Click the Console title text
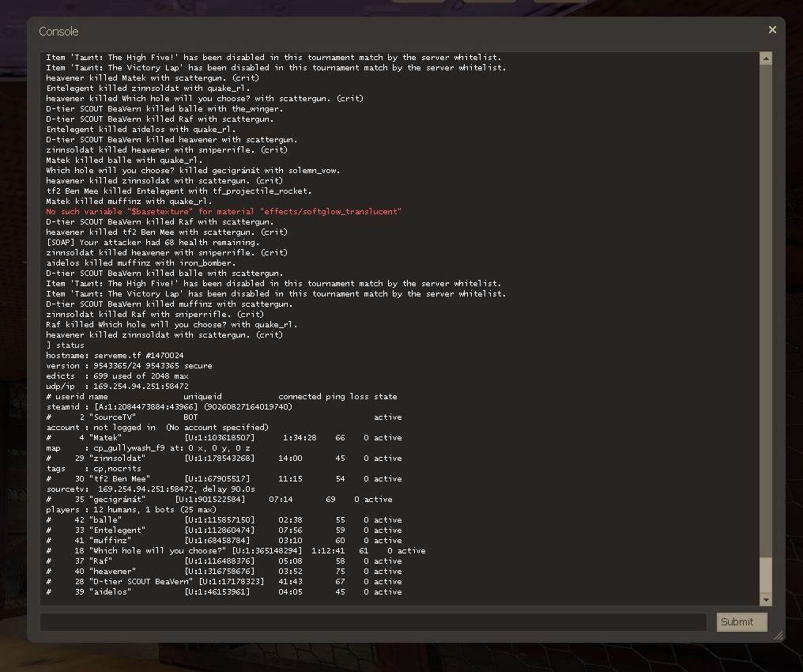 [x=58, y=32]
